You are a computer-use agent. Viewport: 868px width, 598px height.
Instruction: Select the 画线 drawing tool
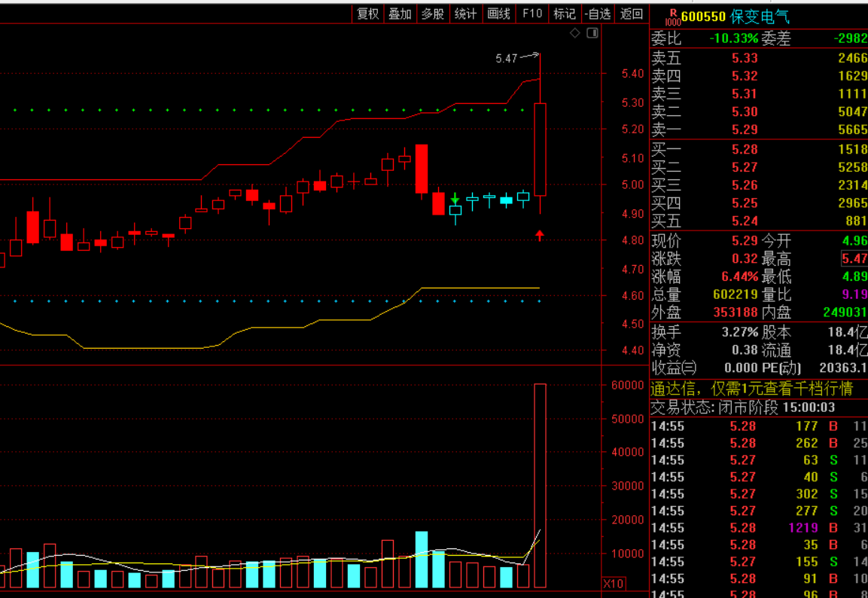point(499,14)
